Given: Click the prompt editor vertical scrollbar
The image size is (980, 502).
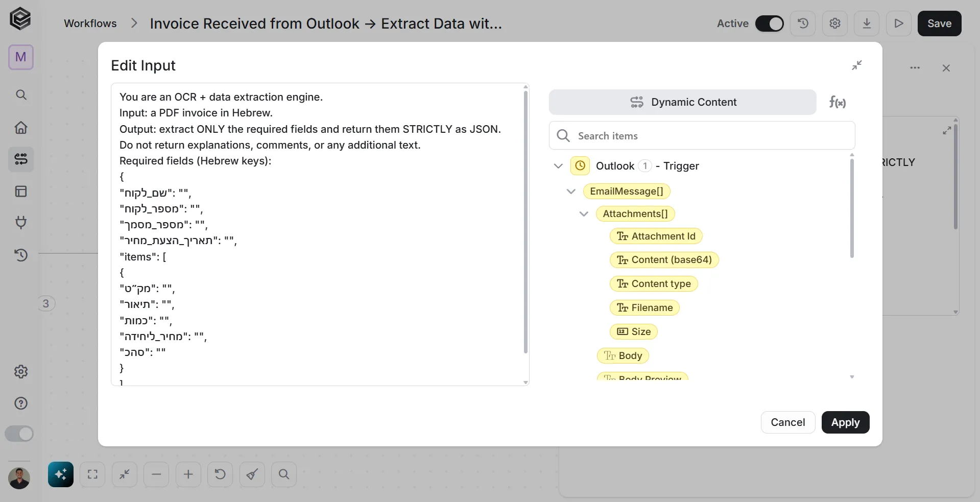Looking at the screenshot, I should tap(525, 223).
